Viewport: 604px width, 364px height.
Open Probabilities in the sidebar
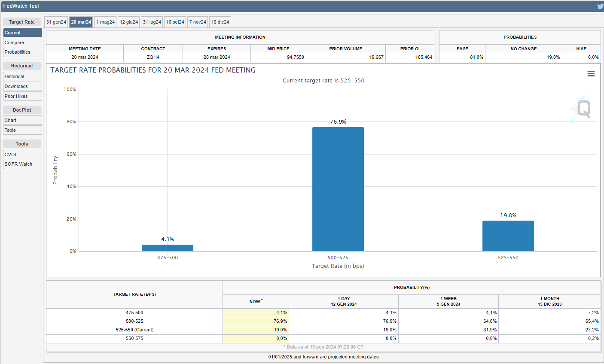(x=22, y=52)
